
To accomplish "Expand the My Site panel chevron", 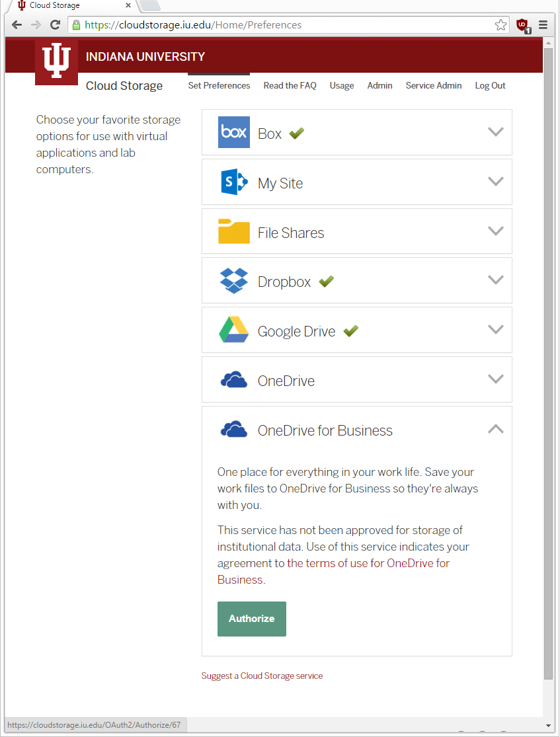I will pos(496,181).
